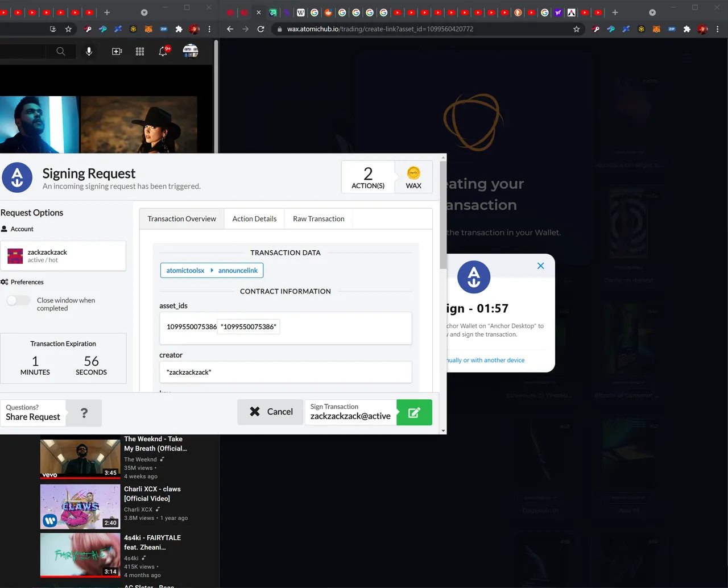Bookmark the AtomicHub page with star
Image resolution: width=728 pixels, height=588 pixels.
pyautogui.click(x=576, y=29)
